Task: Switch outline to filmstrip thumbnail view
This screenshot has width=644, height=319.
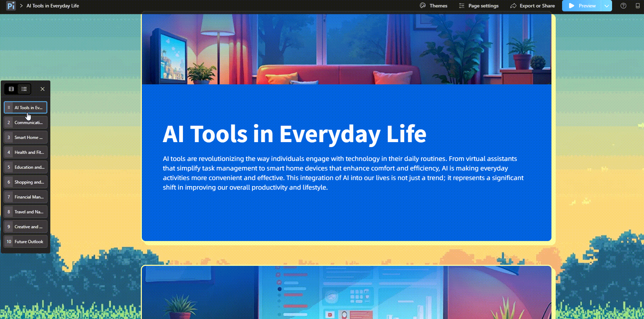Action: pos(11,89)
